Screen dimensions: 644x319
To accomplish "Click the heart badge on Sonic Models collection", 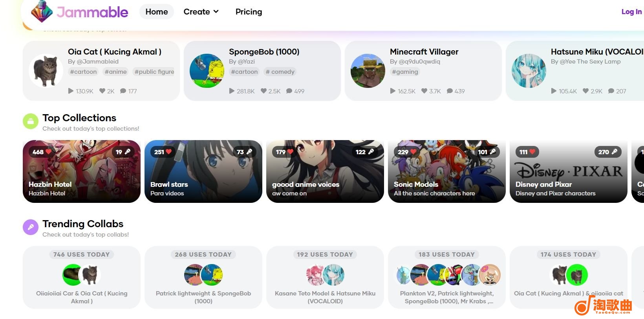I will [407, 152].
